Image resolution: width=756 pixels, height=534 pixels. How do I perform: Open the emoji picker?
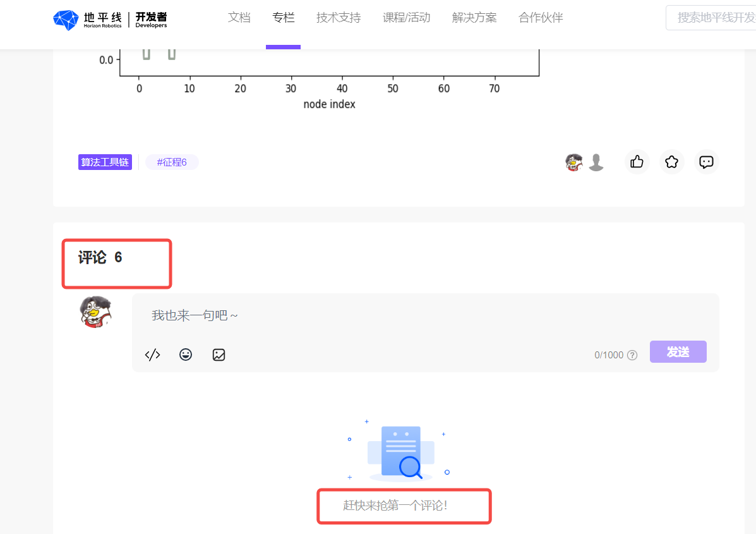tap(186, 355)
